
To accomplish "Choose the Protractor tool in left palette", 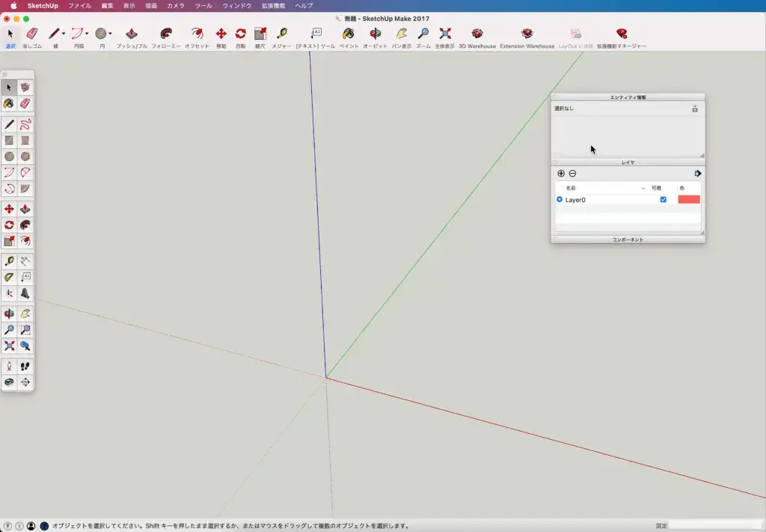I will (x=9, y=277).
